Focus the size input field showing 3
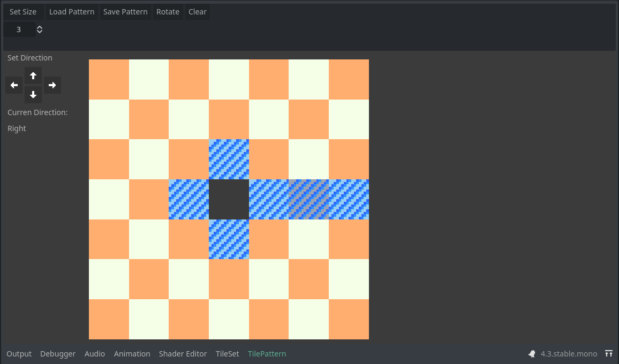 (x=19, y=29)
